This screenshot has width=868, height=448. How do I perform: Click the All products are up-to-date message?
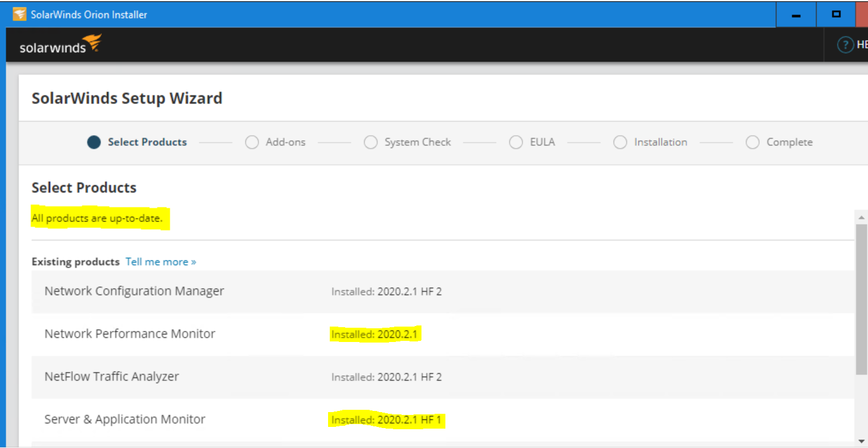(97, 218)
